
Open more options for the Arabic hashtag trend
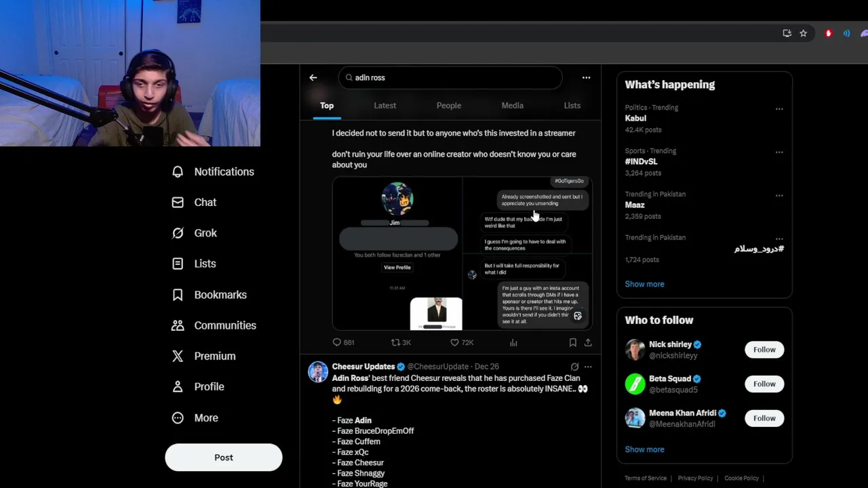[779, 239]
